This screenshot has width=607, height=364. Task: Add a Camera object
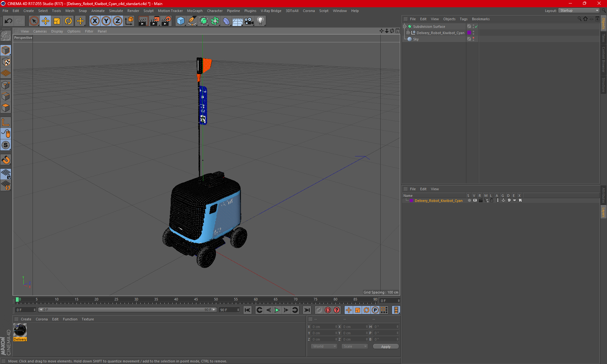click(x=249, y=21)
